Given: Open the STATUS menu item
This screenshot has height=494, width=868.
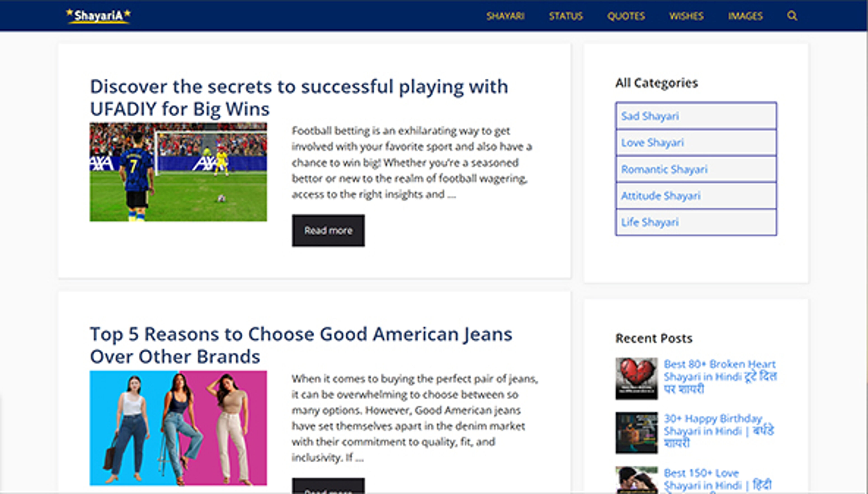Looking at the screenshot, I should coord(566,16).
